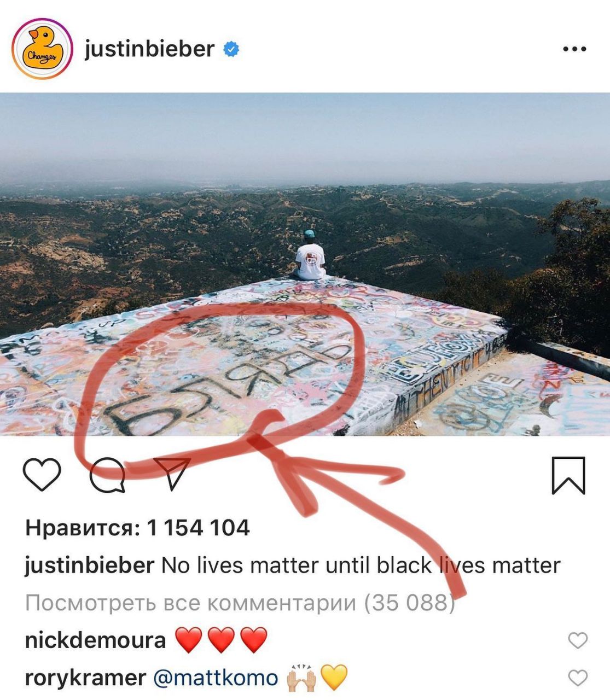Click the blue verified badge
The height and width of the screenshot is (700, 610).
click(231, 50)
